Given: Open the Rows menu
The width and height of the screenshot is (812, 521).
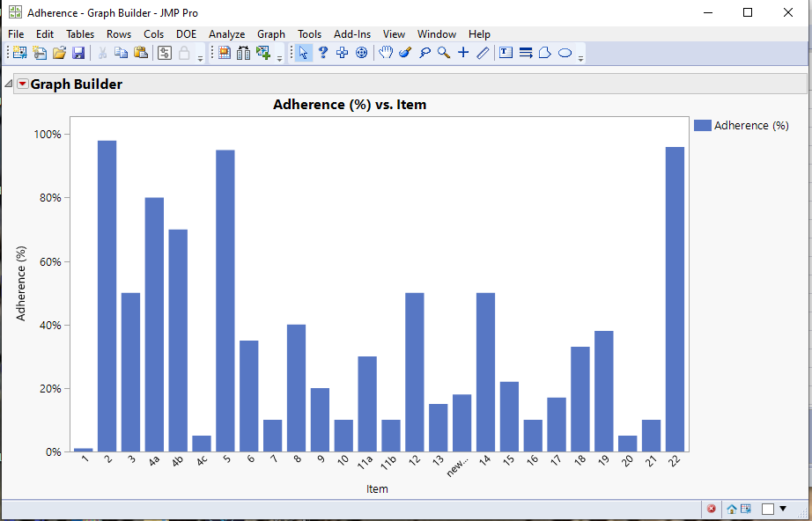Looking at the screenshot, I should click(x=119, y=34).
